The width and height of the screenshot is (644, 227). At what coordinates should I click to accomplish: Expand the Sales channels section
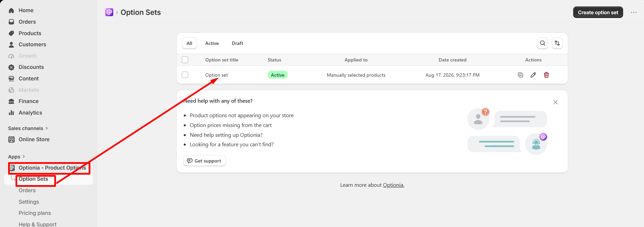click(x=28, y=128)
